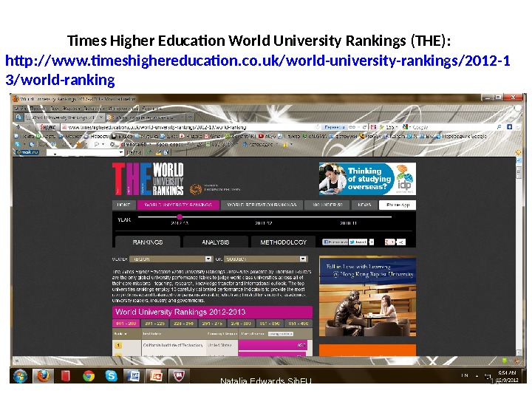Click the year slider handle at 2012-13
Image resolution: width=532 pixels, height=399 pixels.
point(180,216)
